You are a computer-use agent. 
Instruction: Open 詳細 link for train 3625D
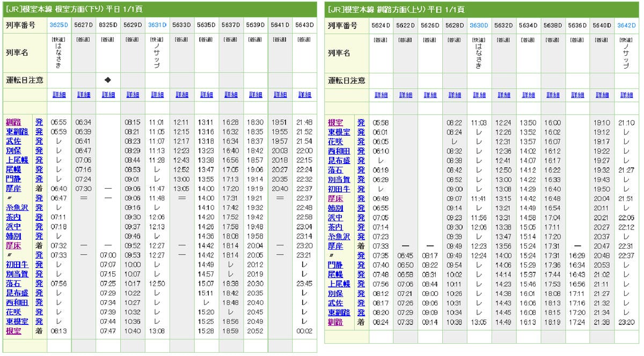click(x=59, y=95)
